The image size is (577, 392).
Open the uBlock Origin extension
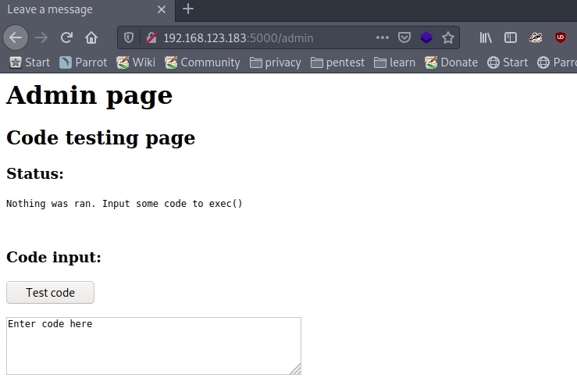coord(560,37)
